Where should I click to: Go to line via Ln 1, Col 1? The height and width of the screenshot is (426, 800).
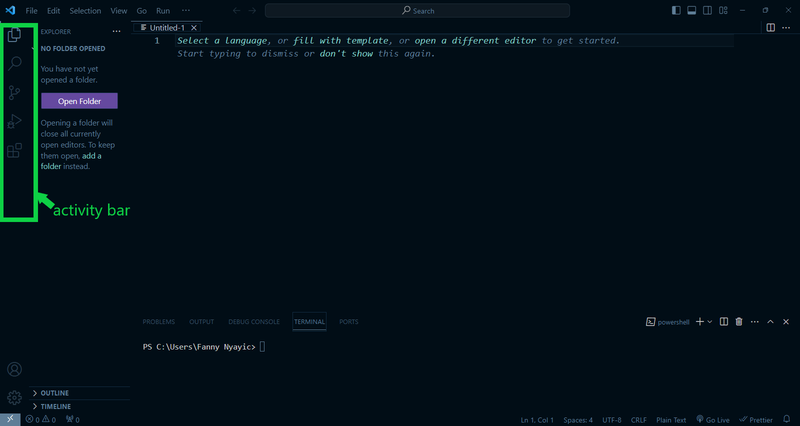537,420
